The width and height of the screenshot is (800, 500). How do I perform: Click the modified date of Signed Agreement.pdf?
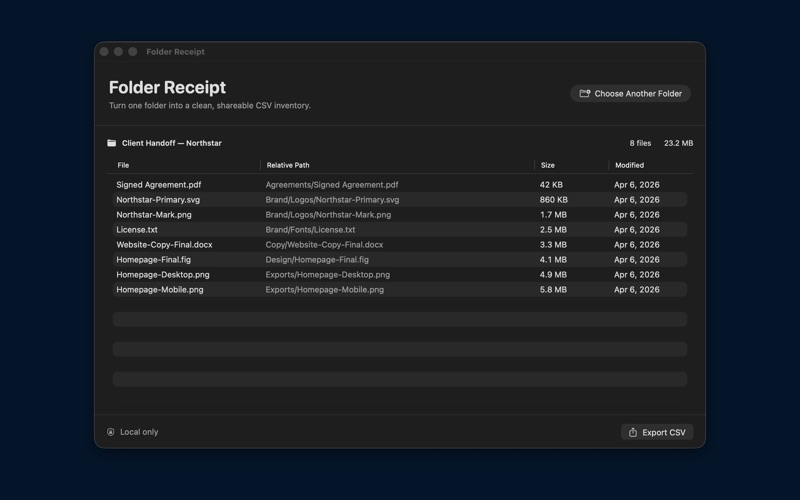[x=637, y=185]
